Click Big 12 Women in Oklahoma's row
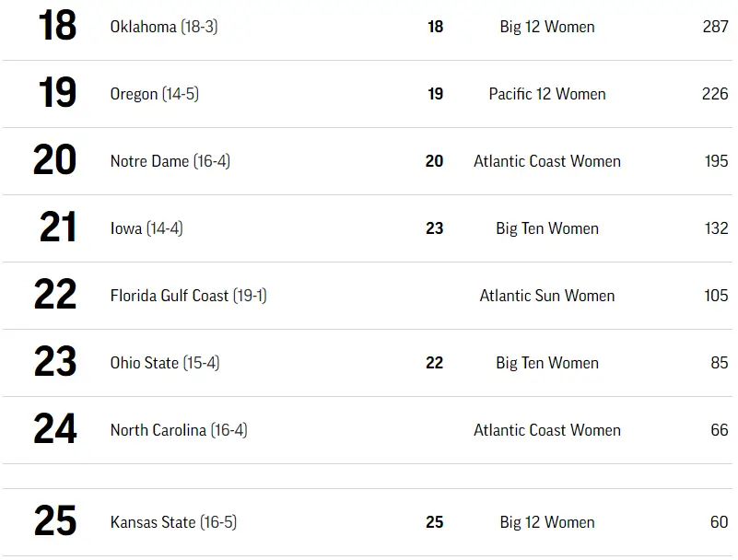This screenshot has width=738, height=560. [x=547, y=27]
